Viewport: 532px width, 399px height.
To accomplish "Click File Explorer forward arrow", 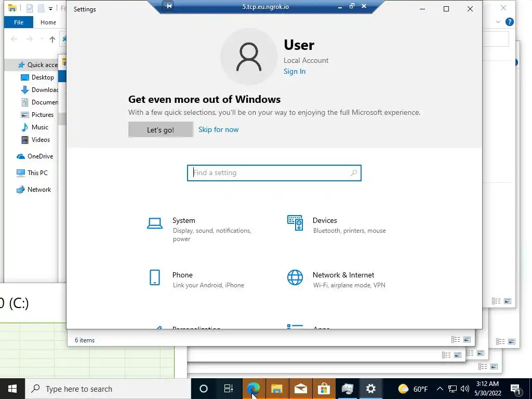I will point(30,39).
